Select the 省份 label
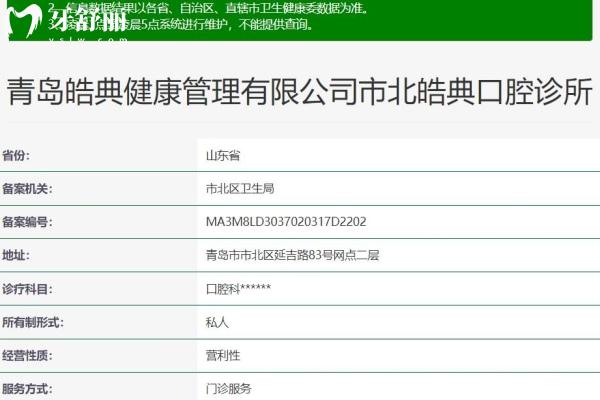The height and width of the screenshot is (400, 600). click(x=16, y=156)
